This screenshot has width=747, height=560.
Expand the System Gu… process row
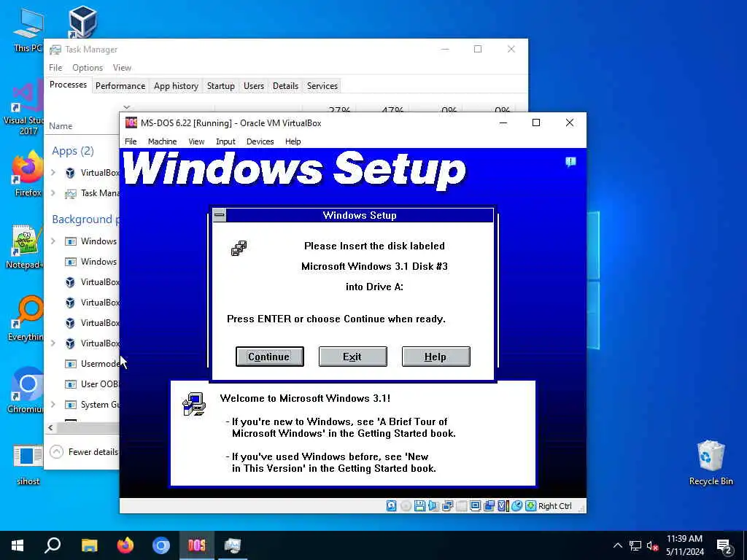[x=53, y=404]
